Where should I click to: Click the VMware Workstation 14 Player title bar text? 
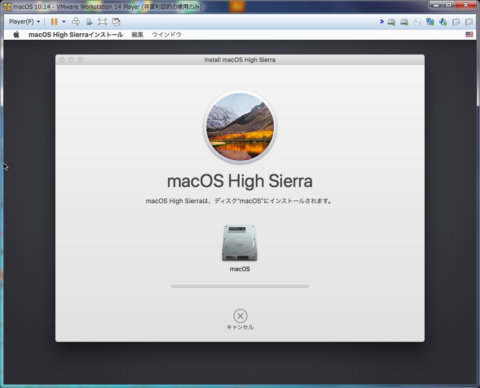(107, 7)
